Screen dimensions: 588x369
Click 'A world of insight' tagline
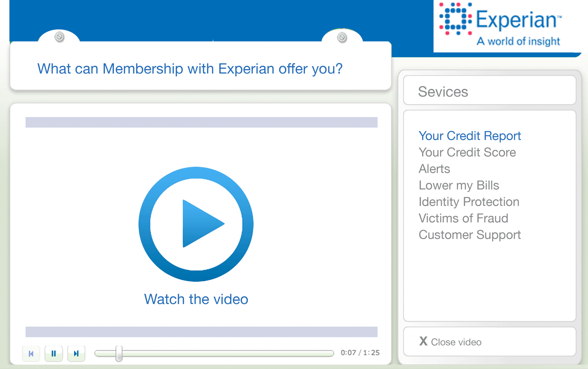point(518,41)
